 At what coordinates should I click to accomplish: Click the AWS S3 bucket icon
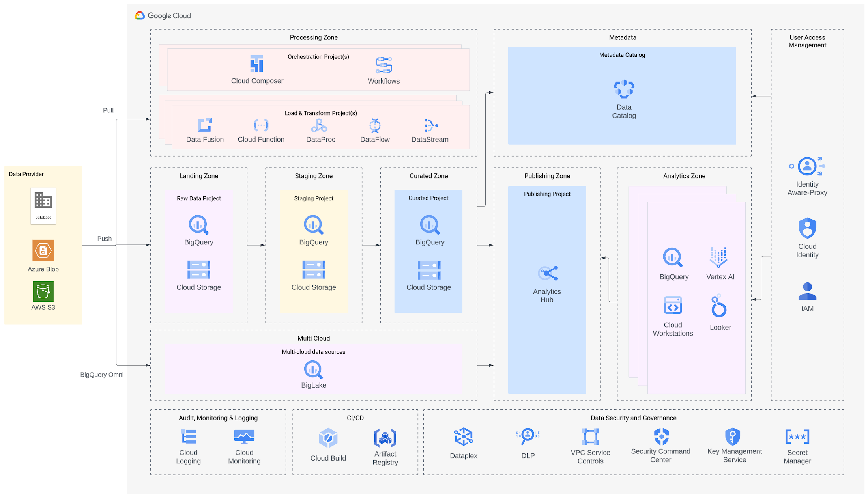43,291
